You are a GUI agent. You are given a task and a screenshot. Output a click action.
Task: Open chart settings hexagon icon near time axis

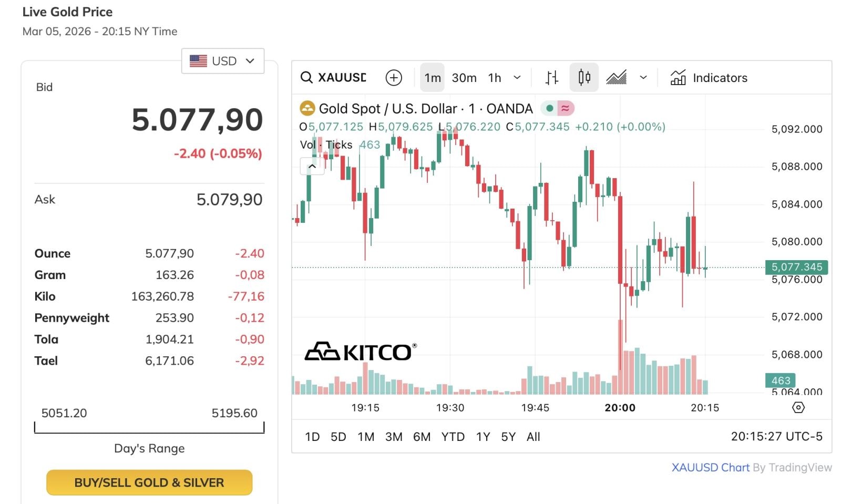[798, 407]
